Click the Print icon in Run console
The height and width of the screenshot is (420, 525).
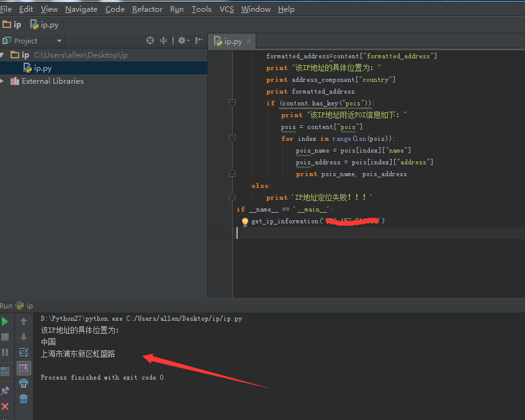(x=24, y=383)
